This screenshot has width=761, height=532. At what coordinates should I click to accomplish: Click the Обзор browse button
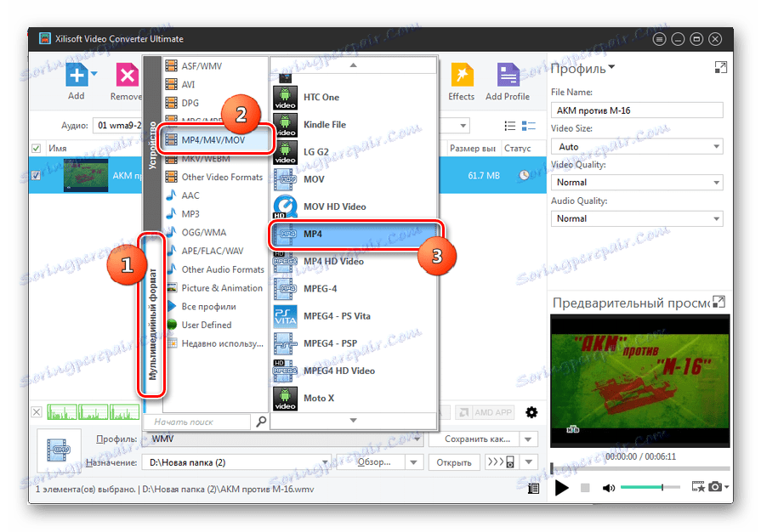tap(371, 462)
